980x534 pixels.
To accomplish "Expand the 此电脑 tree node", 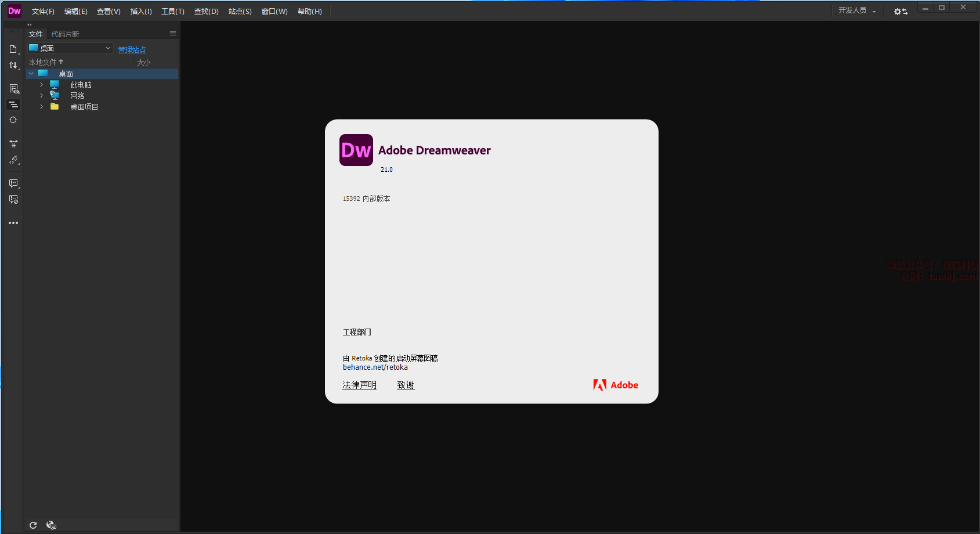I will [41, 85].
